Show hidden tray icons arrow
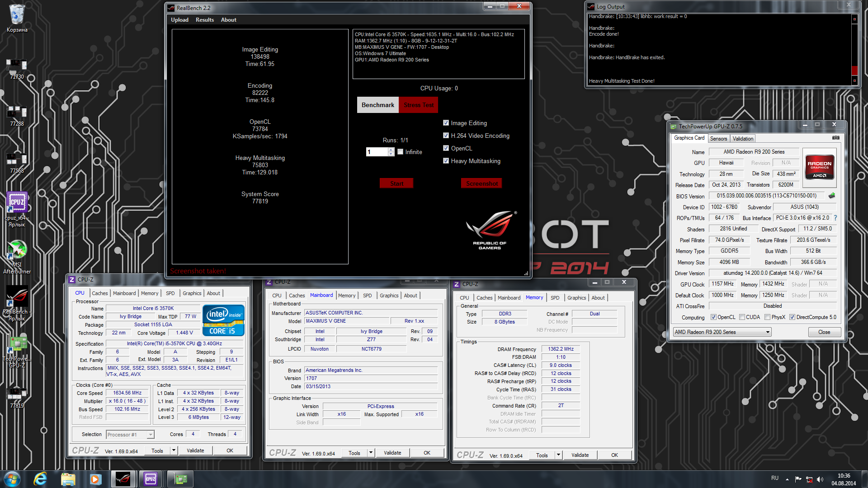Screen dimensions: 868x488 click(x=787, y=479)
